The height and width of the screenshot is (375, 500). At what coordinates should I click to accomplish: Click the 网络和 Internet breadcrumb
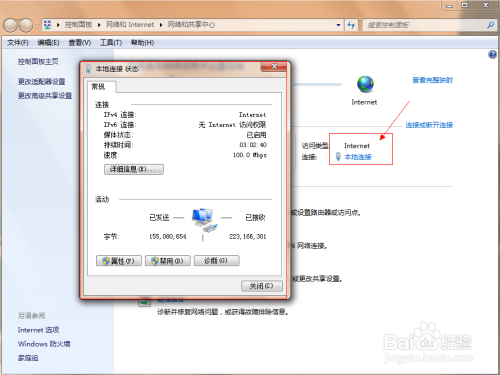(130, 25)
